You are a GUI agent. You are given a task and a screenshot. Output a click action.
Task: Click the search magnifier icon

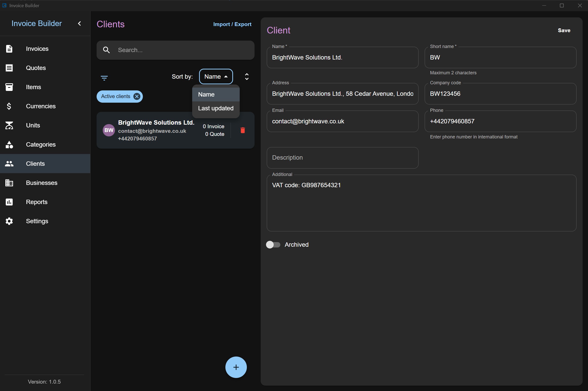coord(107,50)
